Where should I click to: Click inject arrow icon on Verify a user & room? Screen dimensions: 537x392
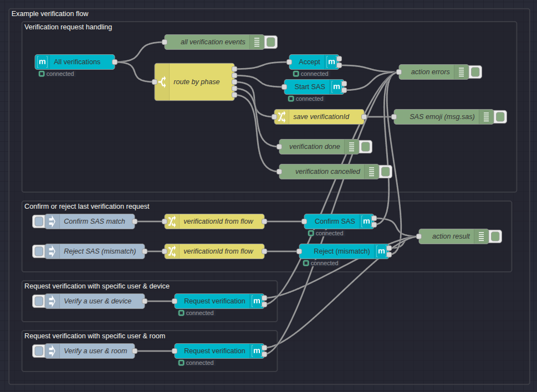coord(52,351)
